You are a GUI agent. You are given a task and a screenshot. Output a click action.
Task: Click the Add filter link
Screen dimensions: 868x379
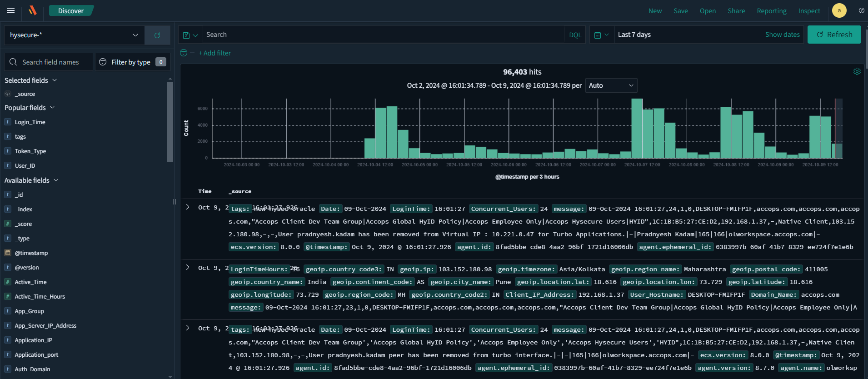pyautogui.click(x=215, y=53)
